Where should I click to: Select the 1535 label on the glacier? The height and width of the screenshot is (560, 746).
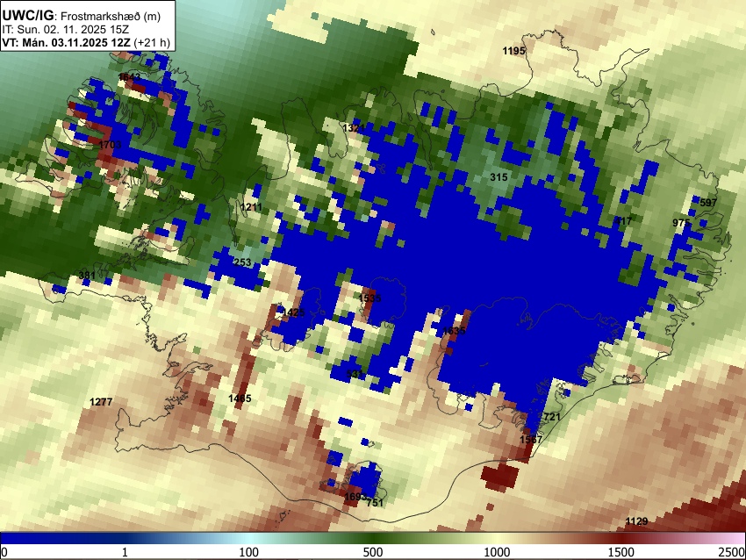(369, 298)
